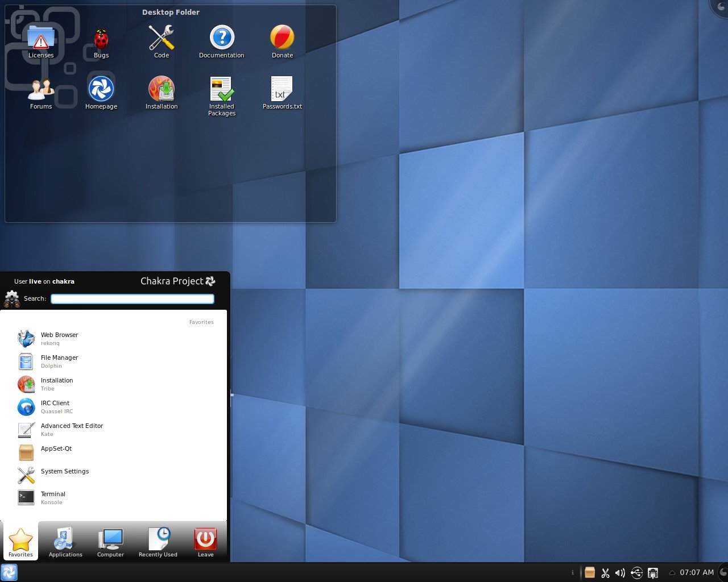728x582 pixels.
Task: Switch to the Favorites tab
Action: pos(20,542)
